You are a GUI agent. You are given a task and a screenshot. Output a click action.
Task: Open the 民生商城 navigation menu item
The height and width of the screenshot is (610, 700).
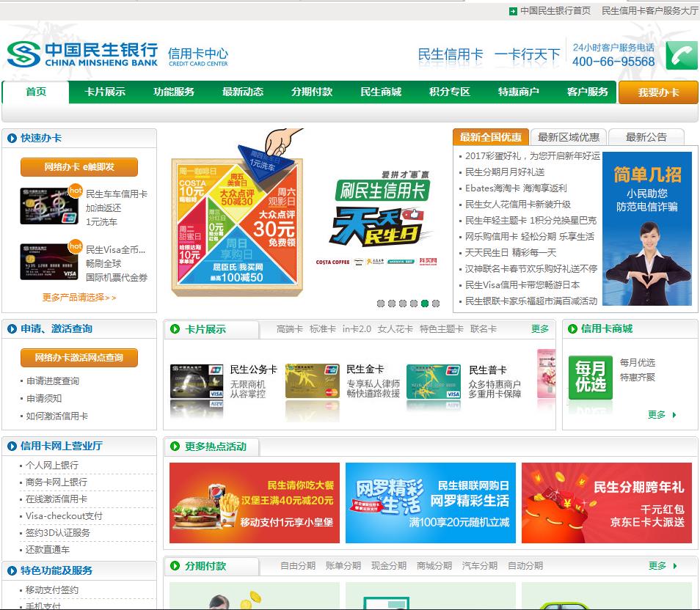[x=381, y=92]
